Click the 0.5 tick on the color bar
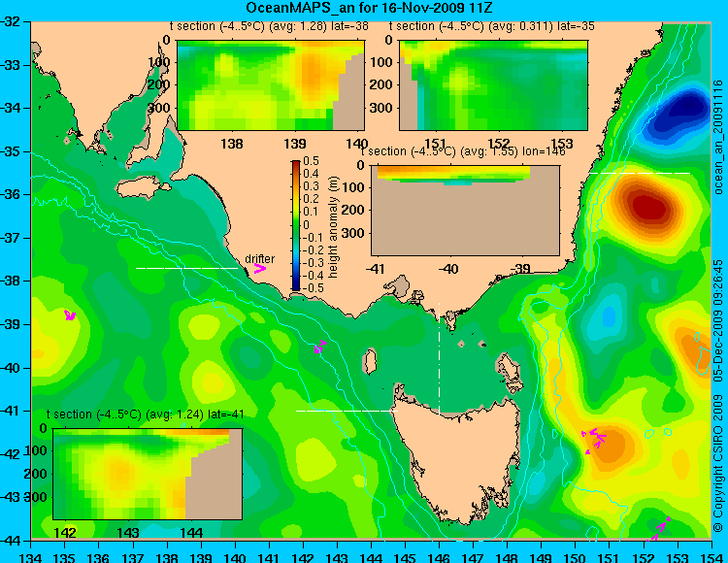 [x=311, y=161]
